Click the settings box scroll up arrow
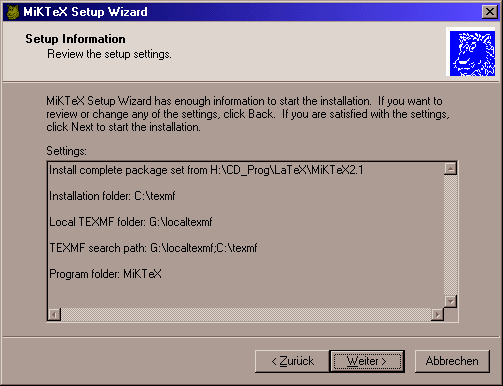503x386 pixels. tap(450, 169)
